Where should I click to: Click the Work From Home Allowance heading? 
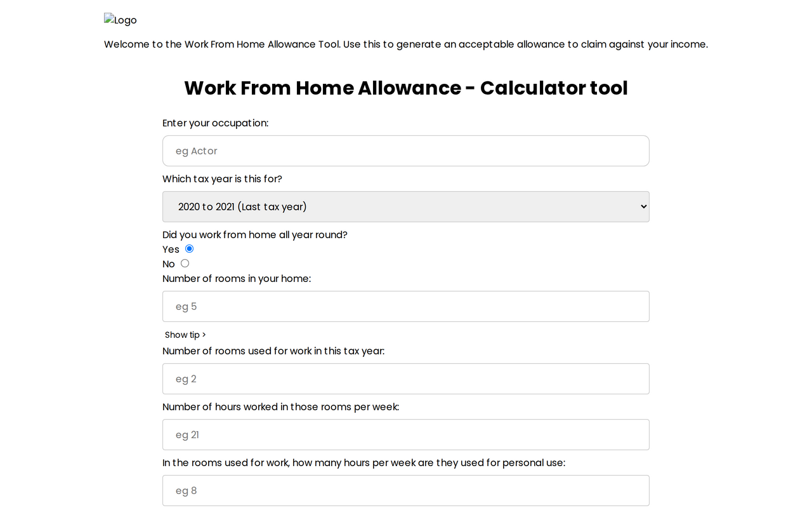coord(405,88)
